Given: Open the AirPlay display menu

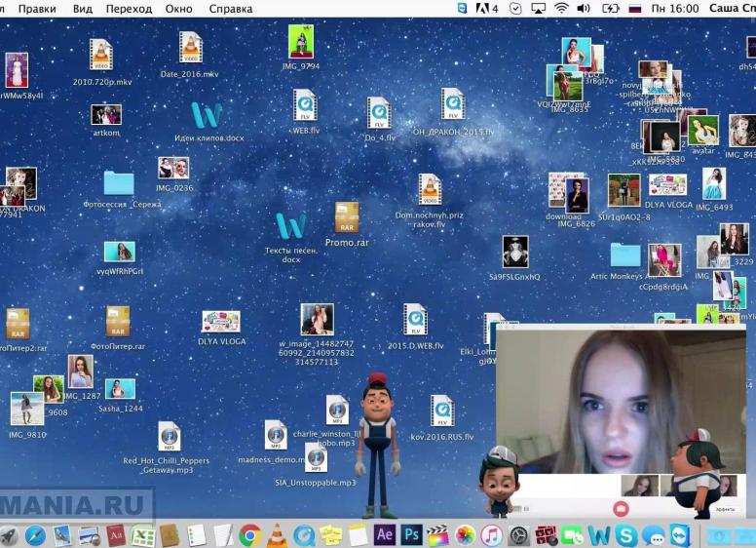Looking at the screenshot, I should (x=538, y=8).
